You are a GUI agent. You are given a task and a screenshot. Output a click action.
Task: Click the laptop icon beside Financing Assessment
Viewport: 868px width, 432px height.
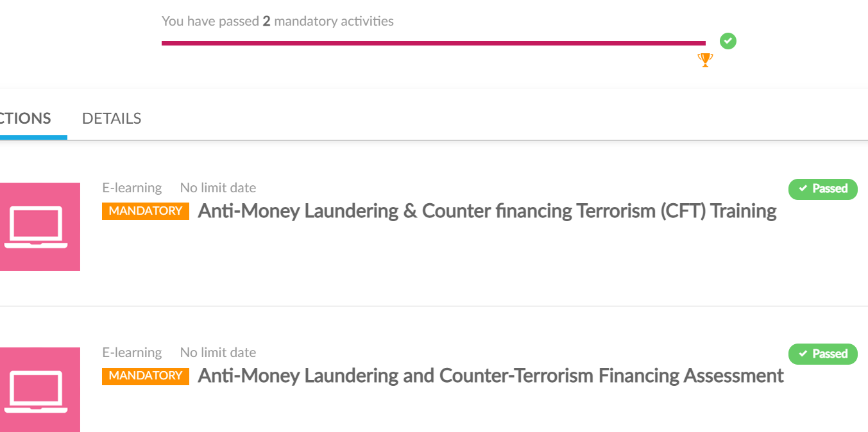36,390
